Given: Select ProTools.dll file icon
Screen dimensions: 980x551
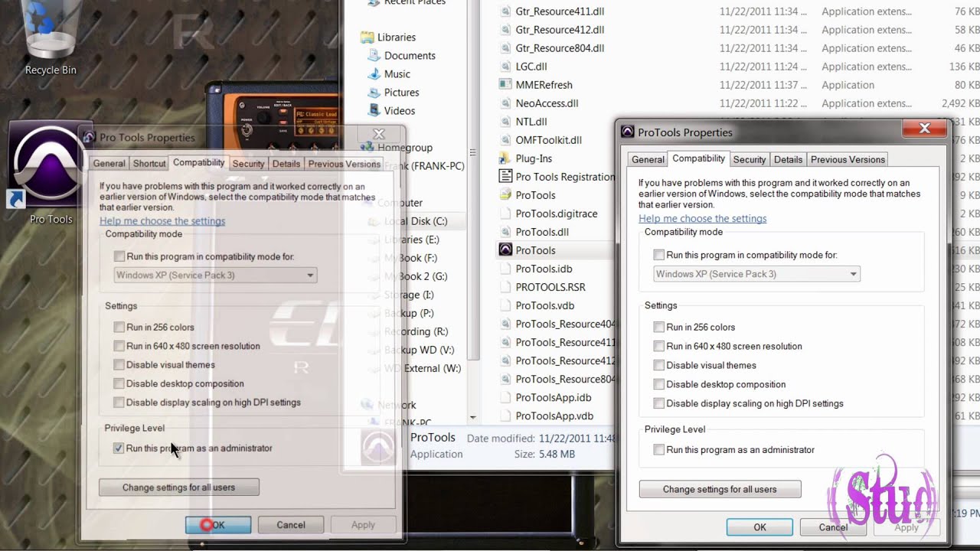Looking at the screenshot, I should tap(505, 232).
